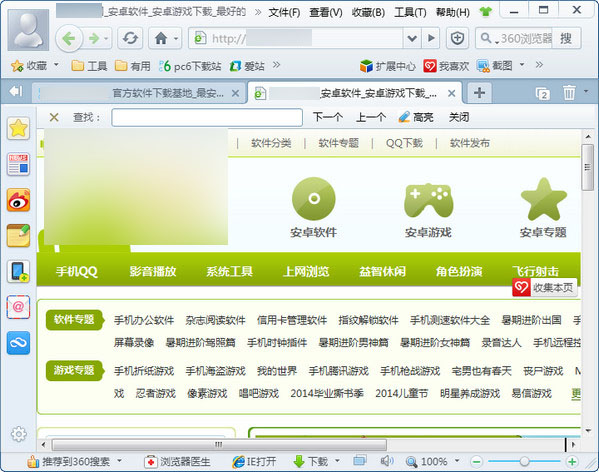
Task: Toggle the sound speaker icon in status bar
Action: click(x=387, y=461)
